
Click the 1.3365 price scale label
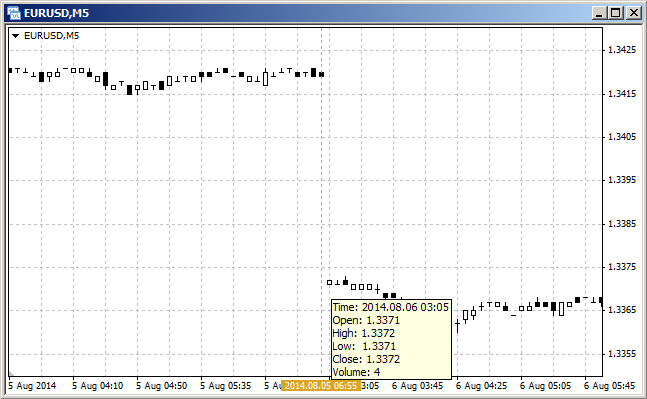[622, 310]
